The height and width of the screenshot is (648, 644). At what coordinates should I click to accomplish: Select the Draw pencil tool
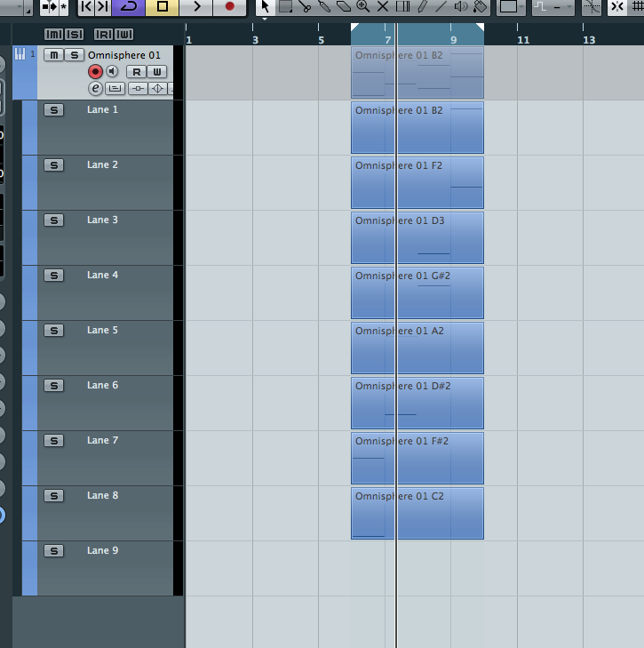421,7
